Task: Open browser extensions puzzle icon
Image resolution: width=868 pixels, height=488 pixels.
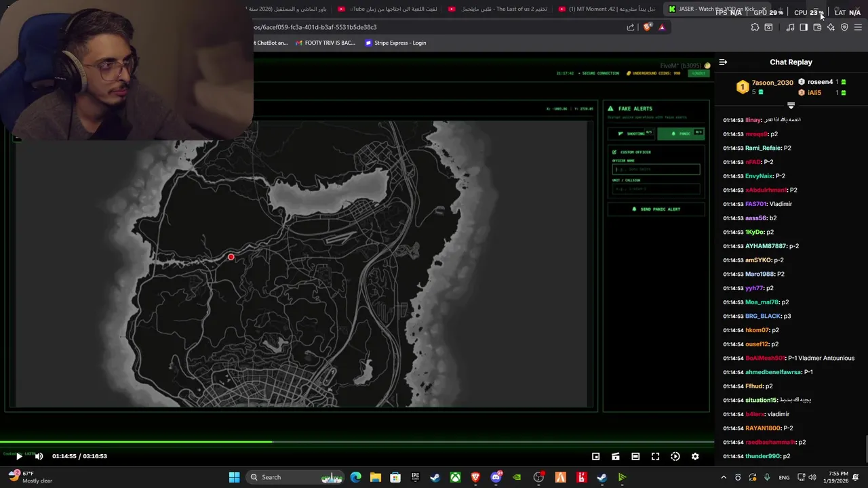Action: point(755,27)
